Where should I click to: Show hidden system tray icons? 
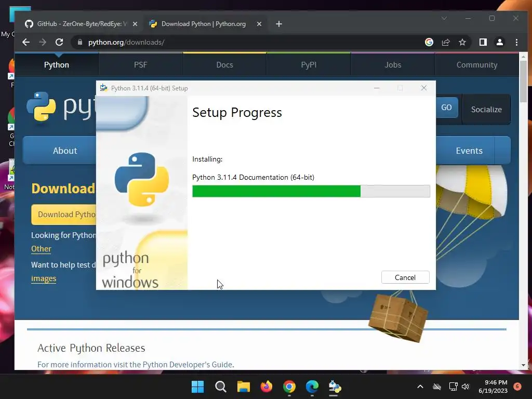tap(420, 387)
